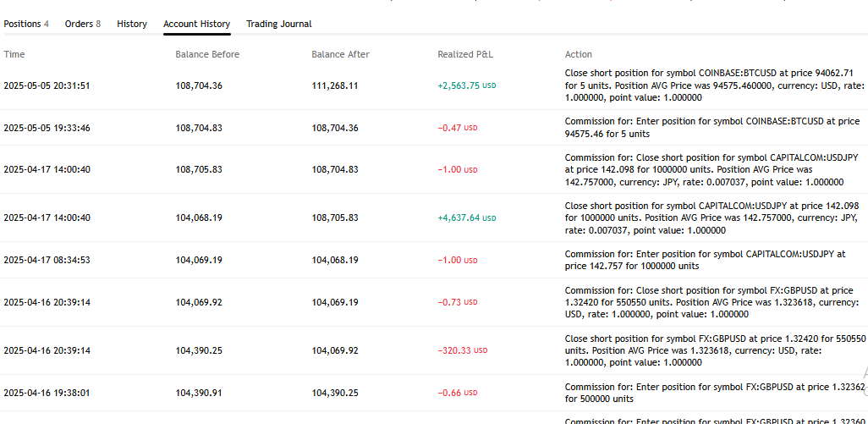Select the row timestamped 2025-05-05 19:33:46
Screen dimensions: 868x424
click(47, 128)
